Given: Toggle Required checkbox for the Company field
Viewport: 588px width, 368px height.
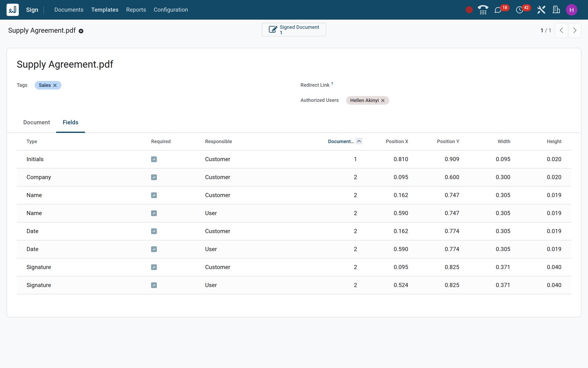Looking at the screenshot, I should (x=154, y=177).
